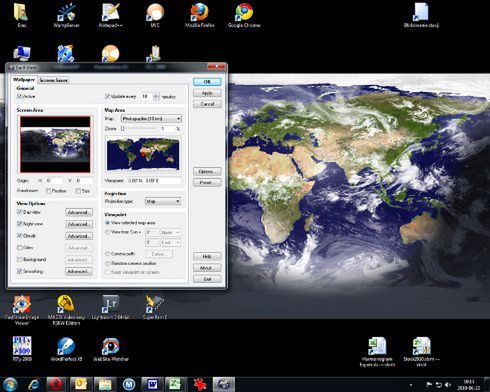Click the EarthView globe taskbar button
490x392 pixels.
pos(224,385)
